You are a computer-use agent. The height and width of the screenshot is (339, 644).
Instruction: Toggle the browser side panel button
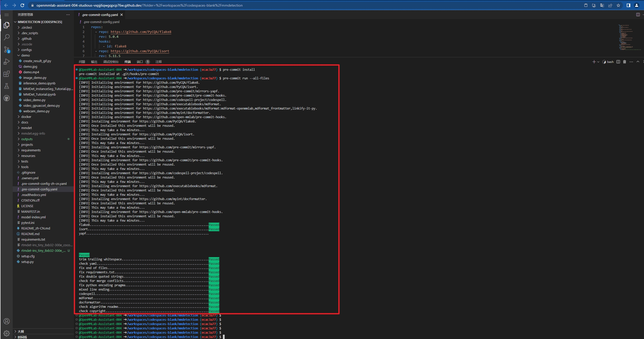[x=628, y=5]
